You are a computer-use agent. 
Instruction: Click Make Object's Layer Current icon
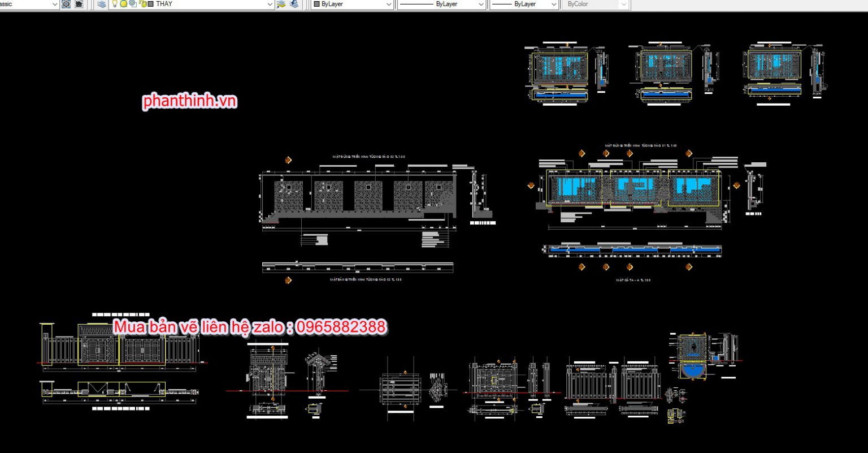[x=281, y=4]
